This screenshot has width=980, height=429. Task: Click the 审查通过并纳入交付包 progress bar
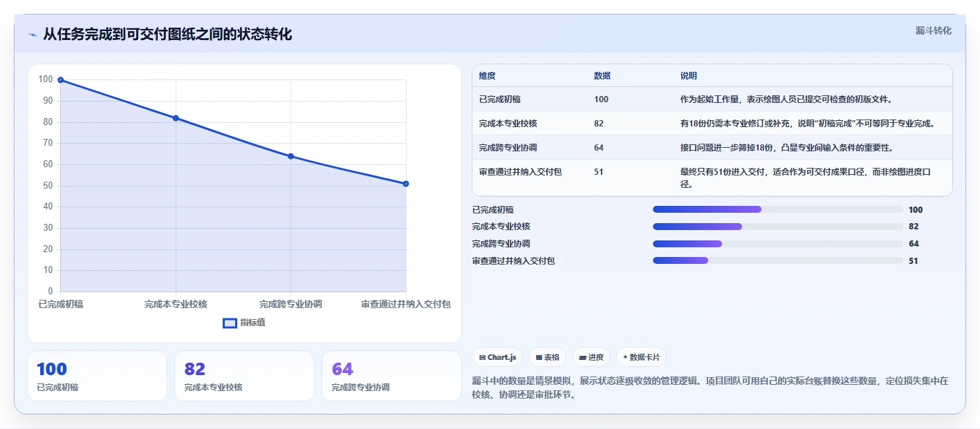[778, 260]
